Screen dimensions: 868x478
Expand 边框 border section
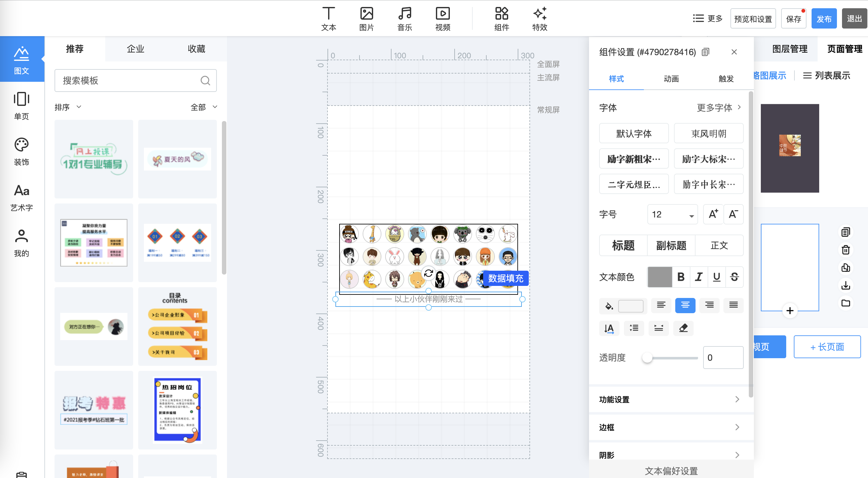[x=671, y=428]
